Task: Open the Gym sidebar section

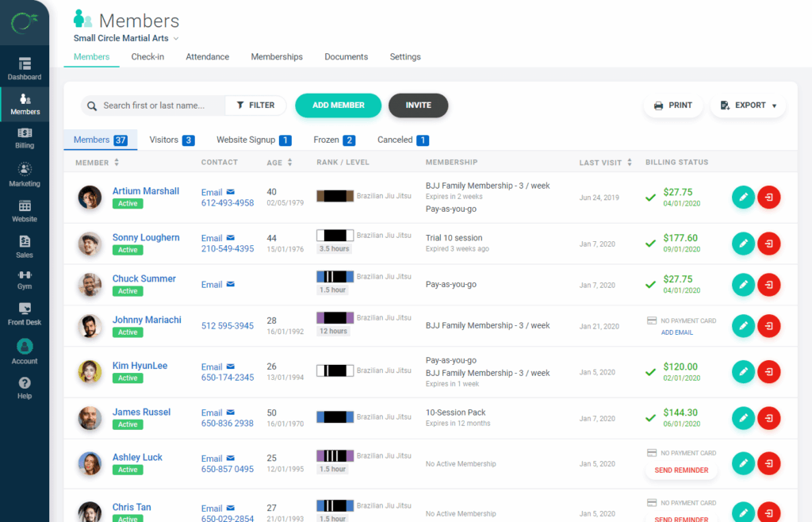Action: (25, 279)
